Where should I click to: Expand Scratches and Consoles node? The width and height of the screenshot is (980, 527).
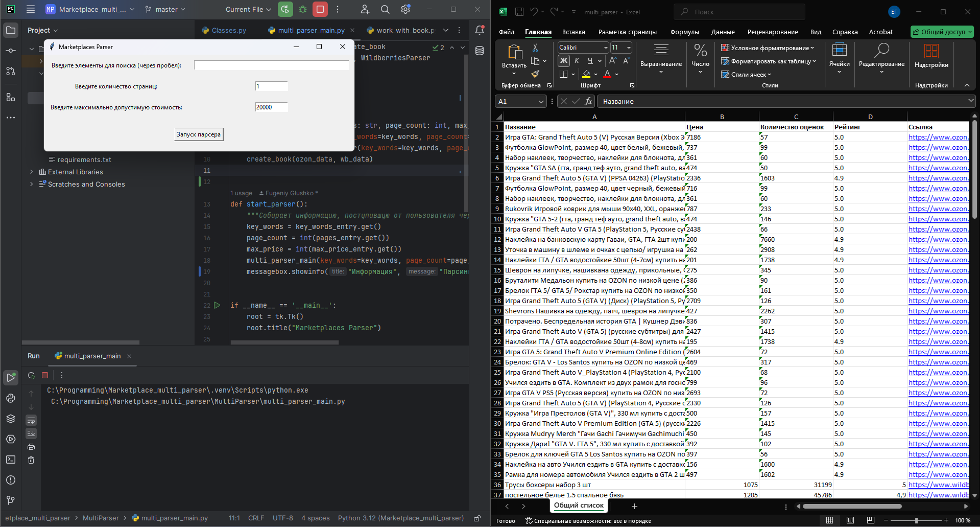point(32,184)
